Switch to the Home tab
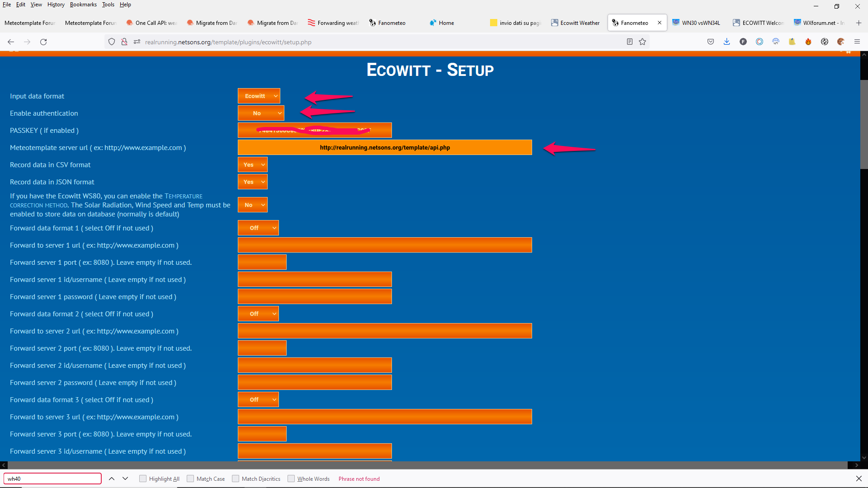Screen dimensions: 868x488 [454, 23]
